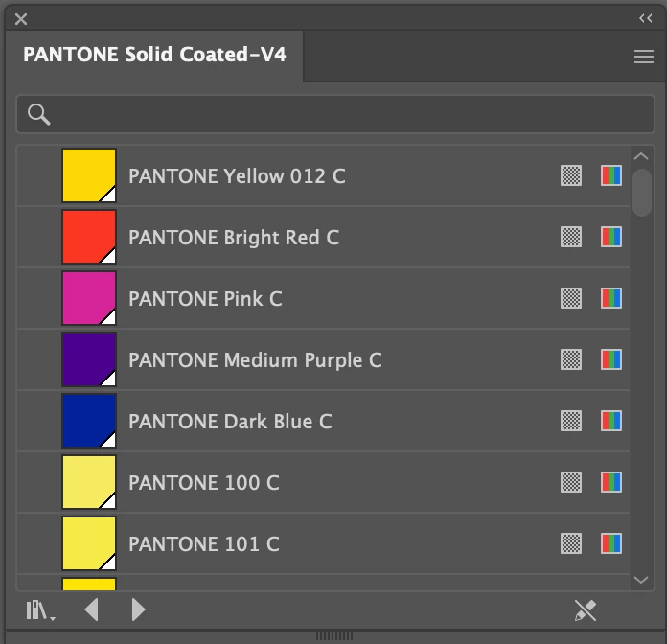Click the magnifying glass search icon
The height and width of the screenshot is (644, 667).
point(39,115)
